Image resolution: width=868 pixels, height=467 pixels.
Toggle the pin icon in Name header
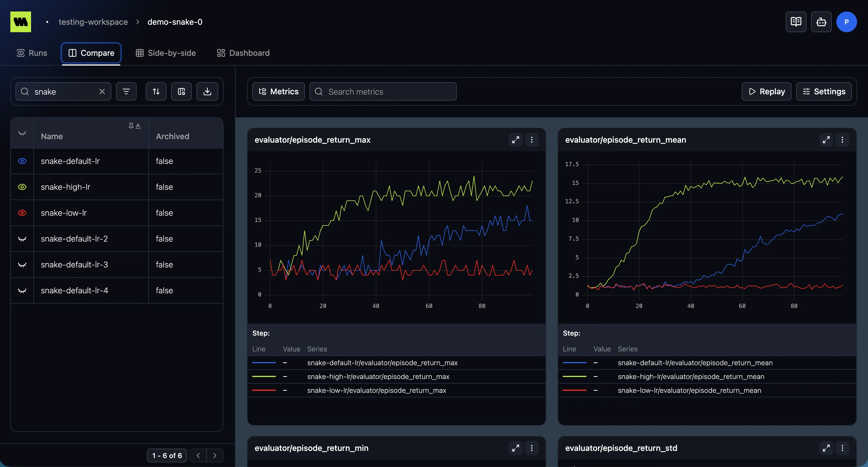click(131, 126)
